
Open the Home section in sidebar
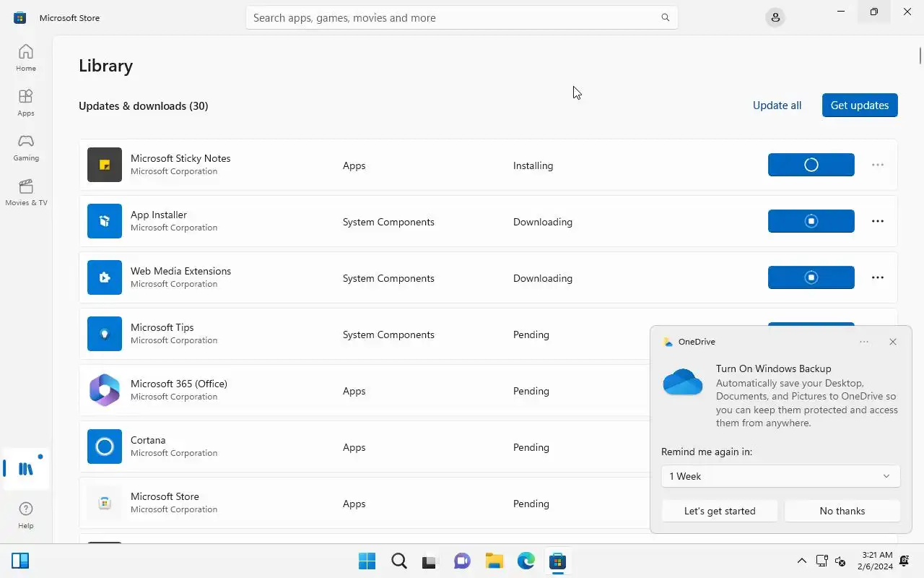tap(26, 58)
